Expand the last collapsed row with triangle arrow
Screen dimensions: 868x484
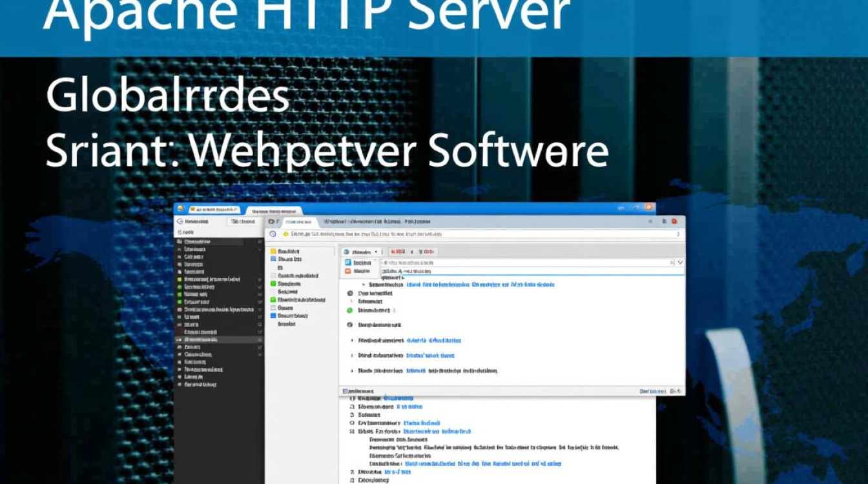pos(352,371)
